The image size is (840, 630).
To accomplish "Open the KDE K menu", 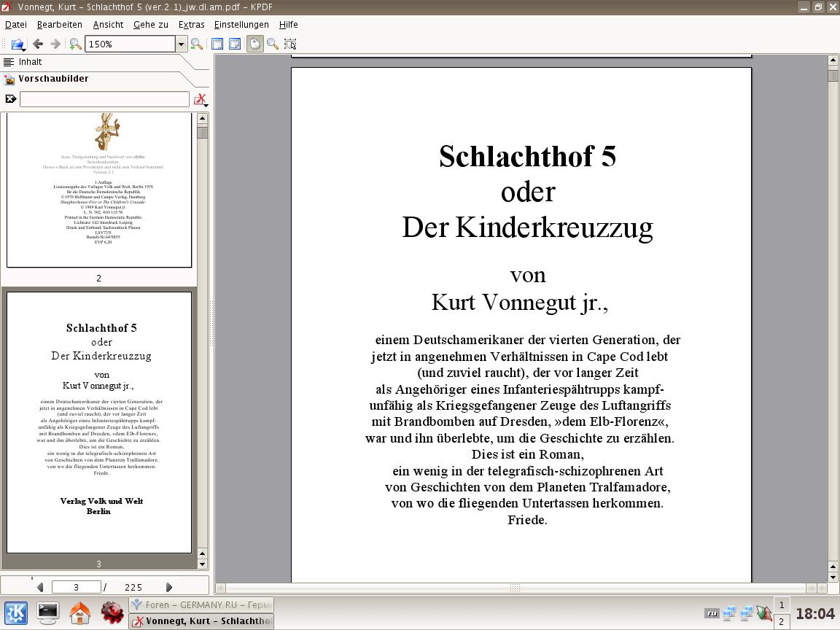I will click(x=15, y=613).
